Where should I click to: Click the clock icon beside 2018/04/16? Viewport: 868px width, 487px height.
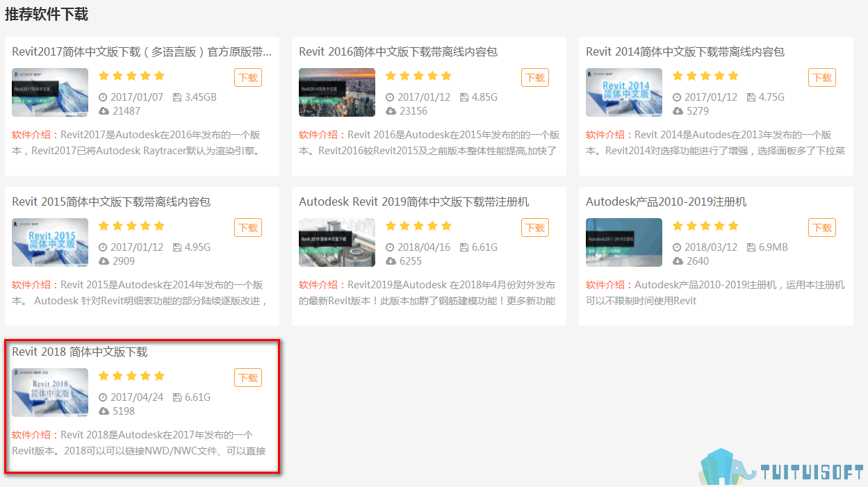(391, 247)
